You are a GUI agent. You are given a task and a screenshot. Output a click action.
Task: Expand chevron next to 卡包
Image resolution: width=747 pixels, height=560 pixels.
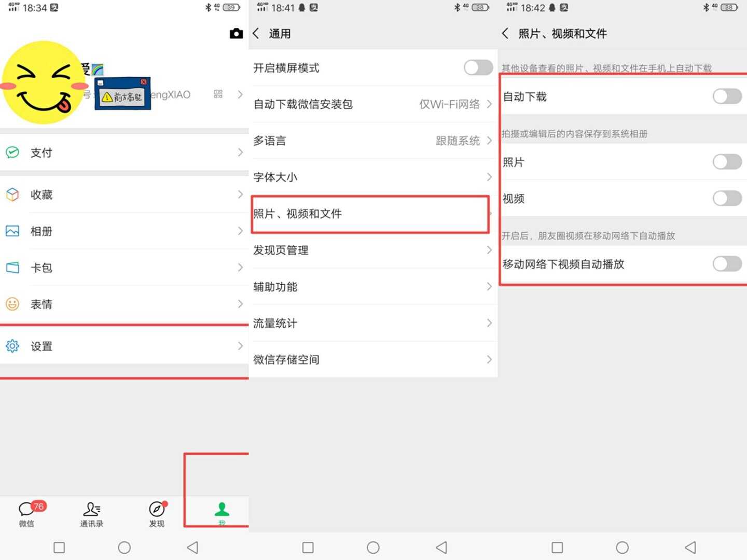click(240, 268)
